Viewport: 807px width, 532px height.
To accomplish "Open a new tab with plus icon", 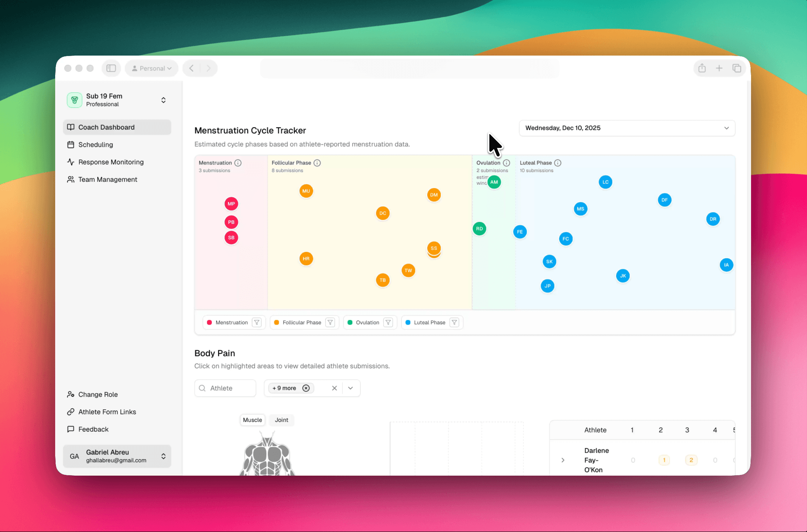I will click(x=719, y=68).
